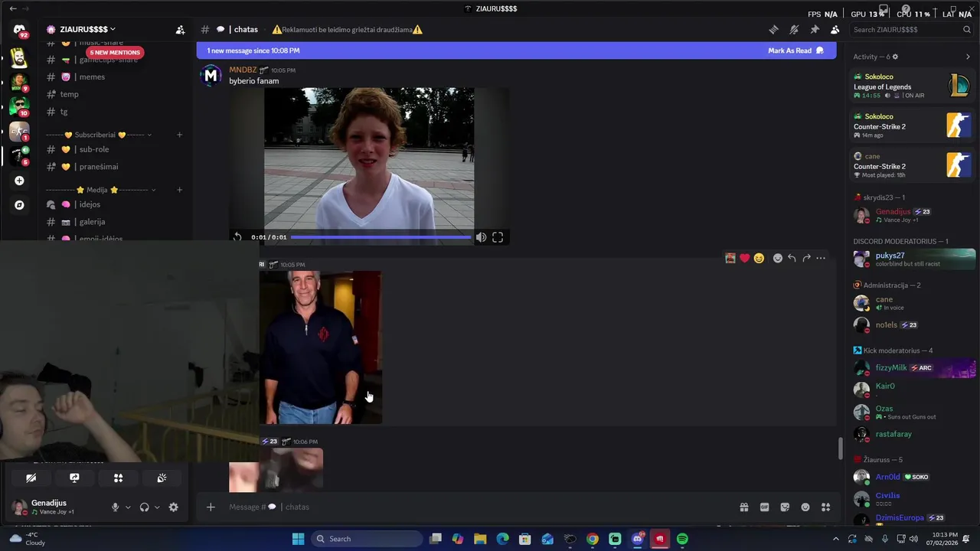Image resolution: width=980 pixels, height=551 pixels.
Task: Open Activity settings gear
Action: [x=895, y=57]
